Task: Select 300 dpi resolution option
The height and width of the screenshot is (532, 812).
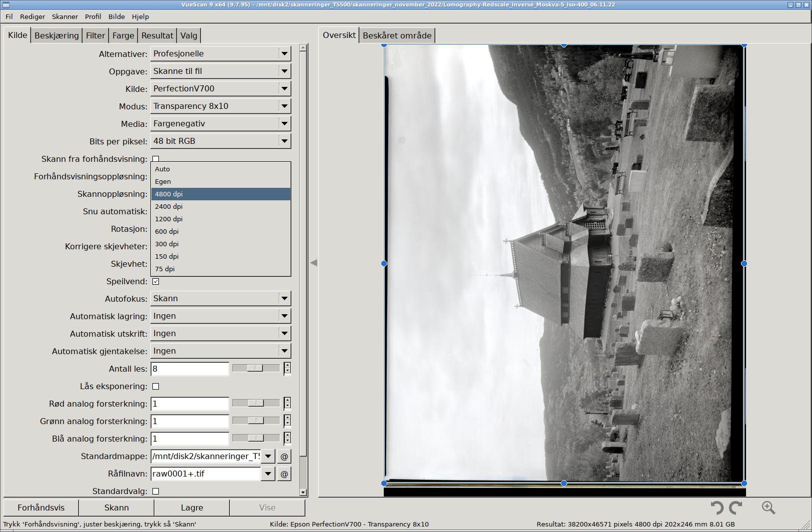Action: click(220, 244)
